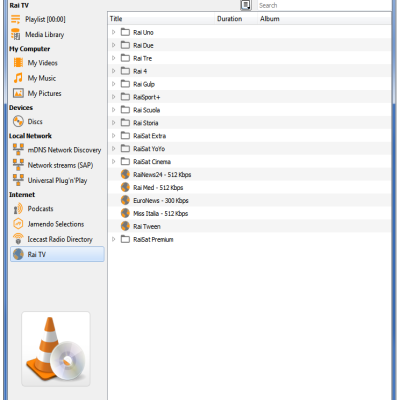Click the folder icon of Rai Due
Screen dimensions: 400x400
pos(125,45)
